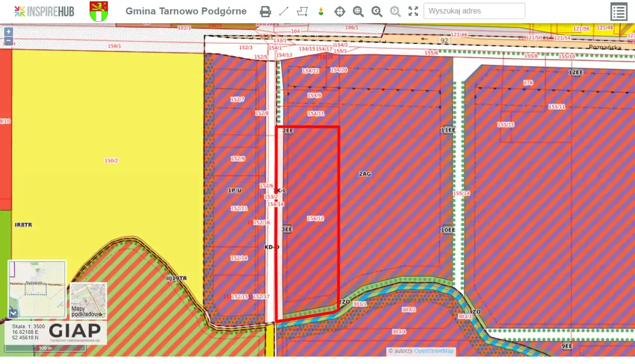The height and width of the screenshot is (364, 635).
Task: Open street view pegman tool
Action: click(321, 11)
